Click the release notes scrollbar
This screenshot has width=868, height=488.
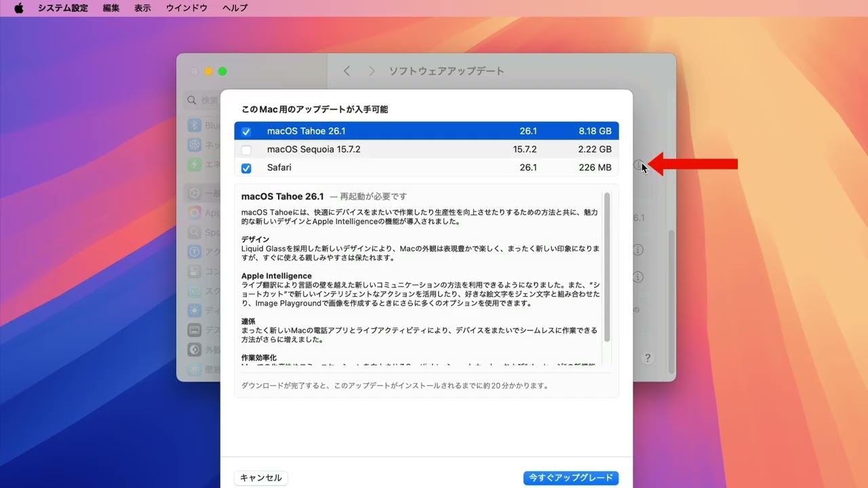click(x=607, y=267)
